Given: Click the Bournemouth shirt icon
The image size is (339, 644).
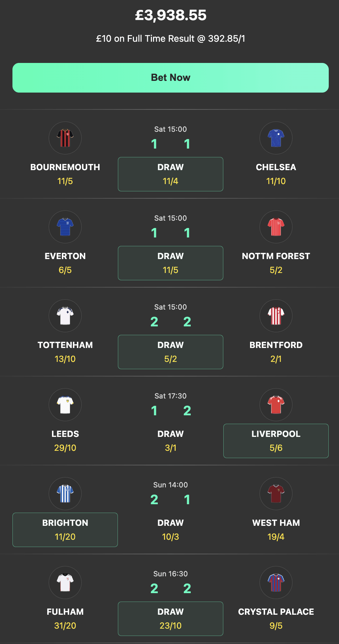Looking at the screenshot, I should (65, 138).
